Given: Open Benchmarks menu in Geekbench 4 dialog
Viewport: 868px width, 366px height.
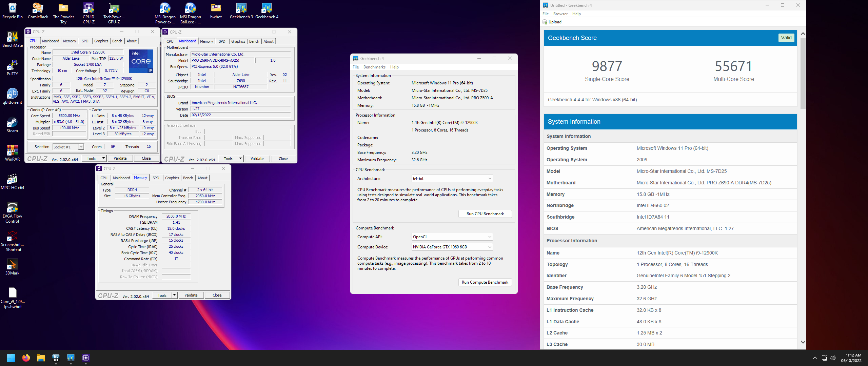Looking at the screenshot, I should click(374, 67).
